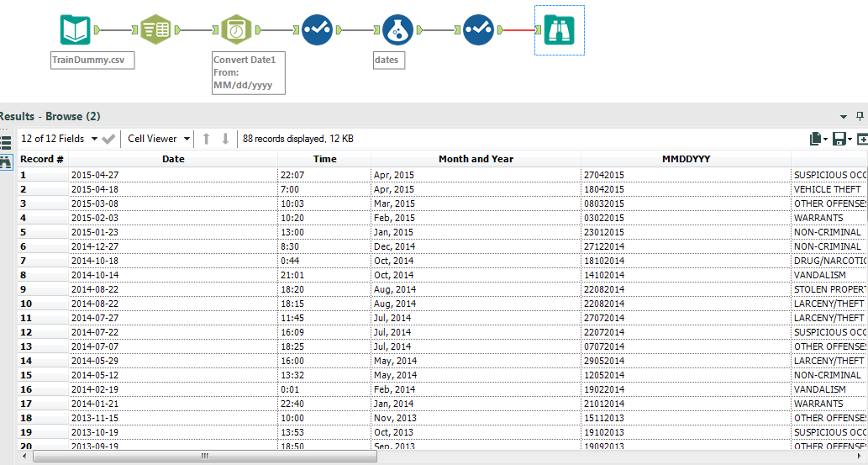Select the TrainDummy.csv Input Data tool
Screen dimensions: 868x465
pos(76,30)
